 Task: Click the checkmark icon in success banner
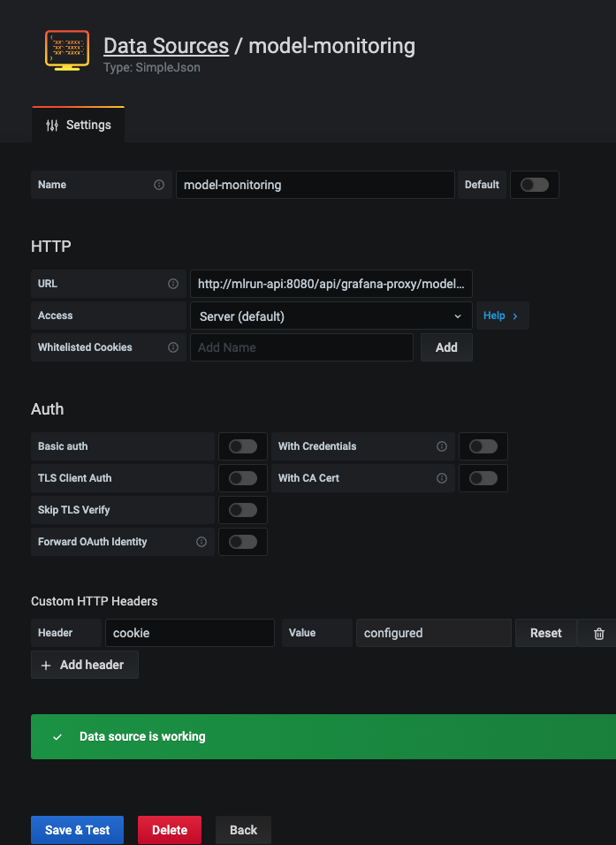(x=57, y=736)
